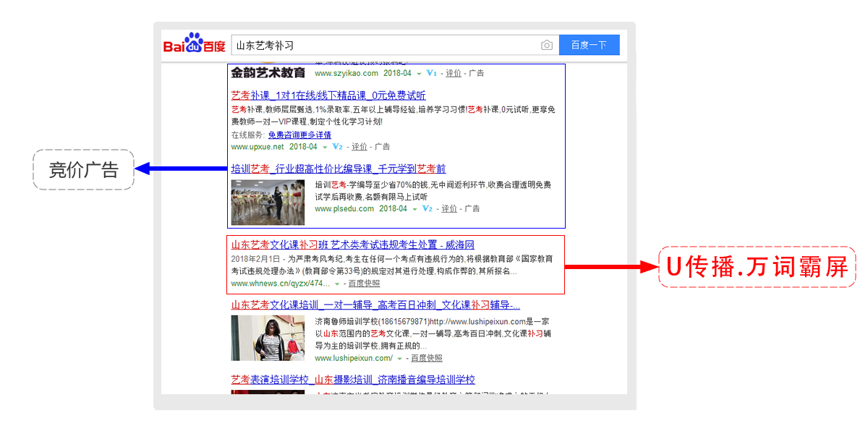Image resolution: width=868 pixels, height=434 pixels.
Task: Open the 山东艺考文化课培训_一对一辅导 result
Action: click(375, 305)
